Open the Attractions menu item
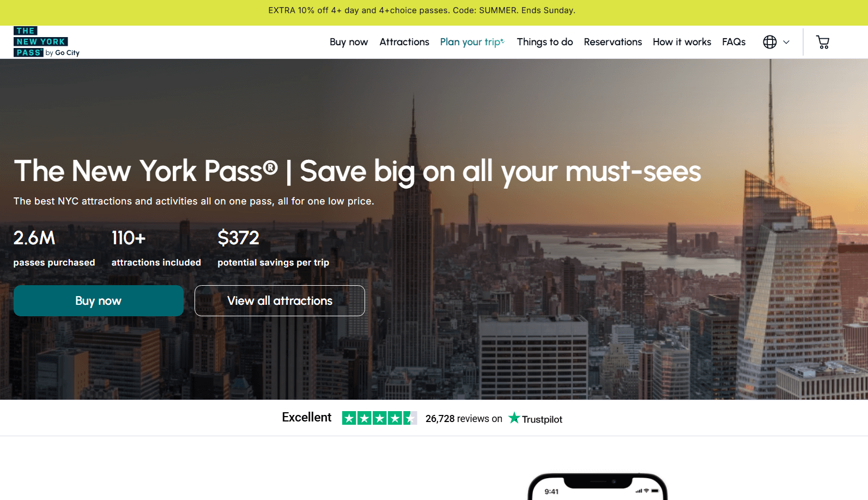The width and height of the screenshot is (868, 500). coord(404,42)
